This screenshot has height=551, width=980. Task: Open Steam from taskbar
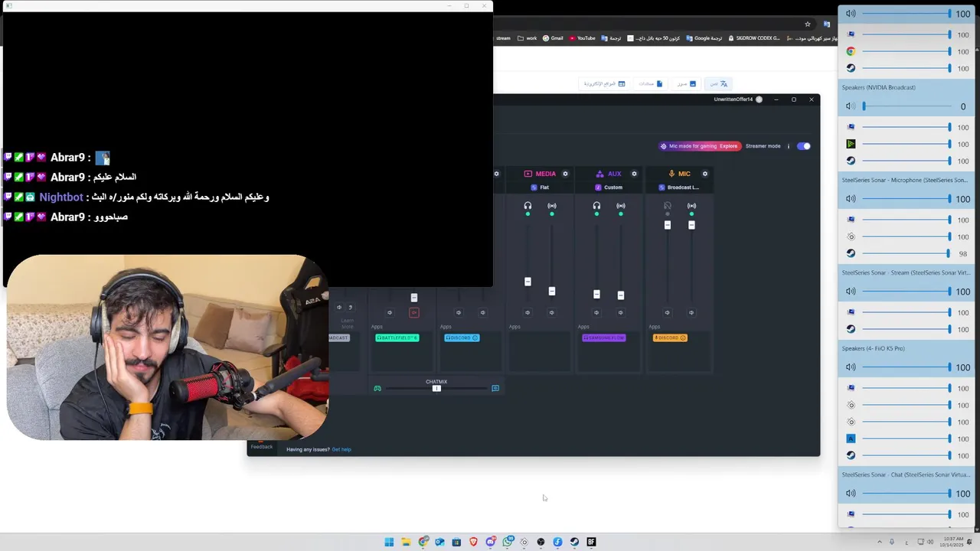click(x=574, y=542)
